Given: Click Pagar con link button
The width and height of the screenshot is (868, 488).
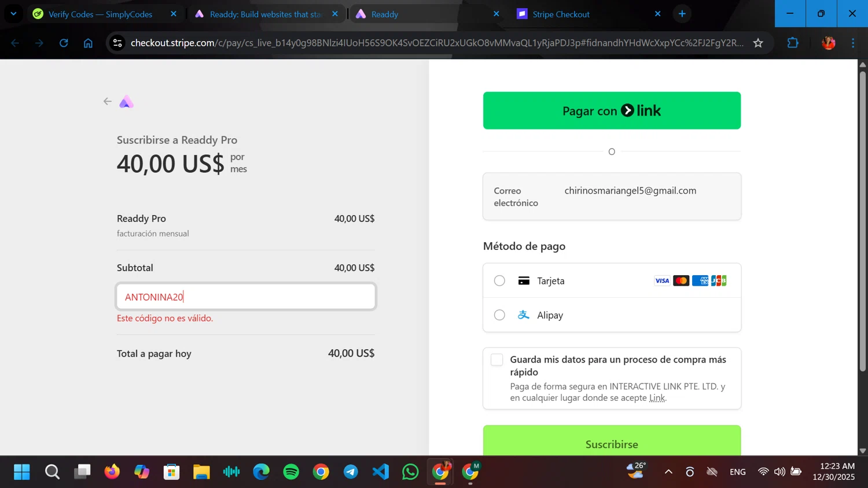Looking at the screenshot, I should pyautogui.click(x=612, y=110).
